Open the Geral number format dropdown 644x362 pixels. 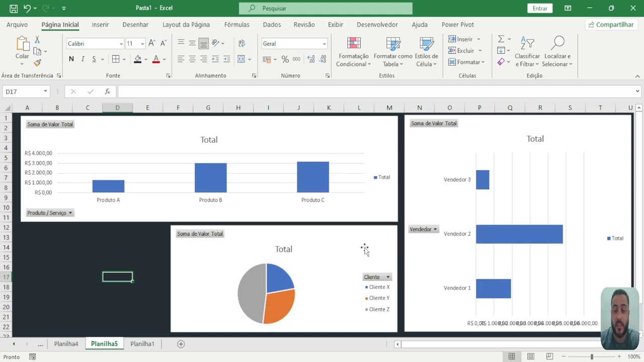[x=324, y=44]
